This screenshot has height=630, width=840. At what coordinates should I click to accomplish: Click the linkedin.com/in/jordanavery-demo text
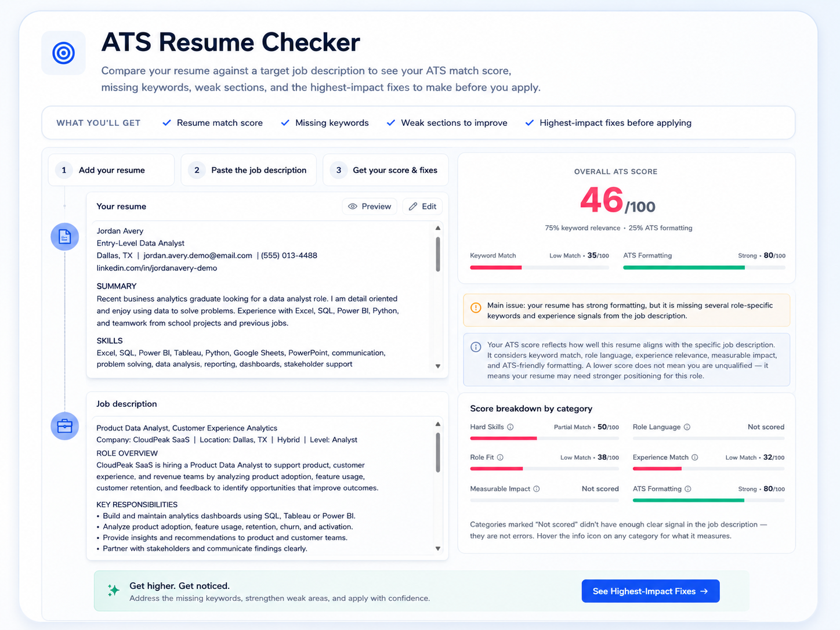pyautogui.click(x=157, y=268)
